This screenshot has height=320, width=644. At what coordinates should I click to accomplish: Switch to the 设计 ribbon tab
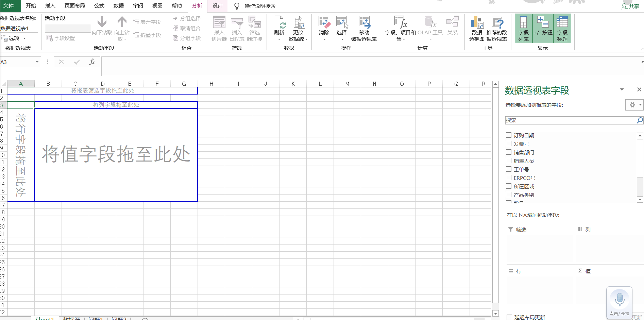218,6
